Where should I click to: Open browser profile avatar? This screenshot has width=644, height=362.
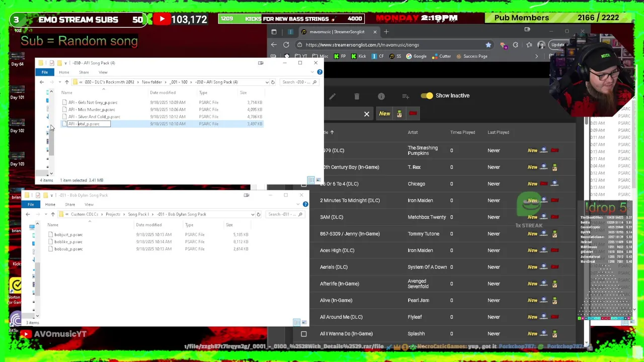(x=541, y=45)
